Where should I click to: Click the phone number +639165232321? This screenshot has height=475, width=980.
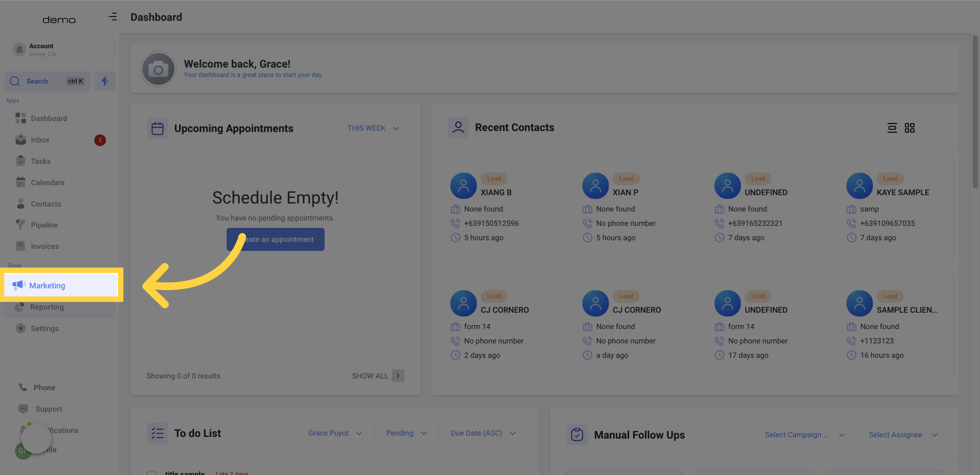click(755, 223)
